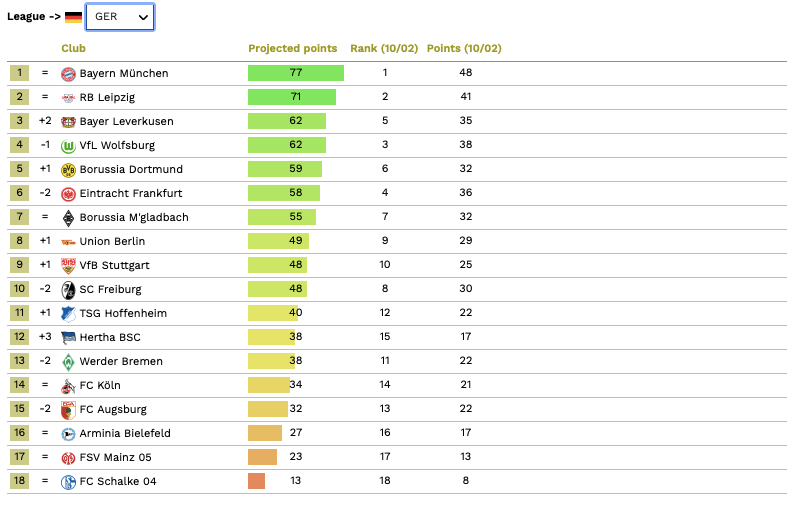Click the VfB Stuttgart crest
Image resolution: width=800 pixels, height=513 pixels.
(68, 265)
